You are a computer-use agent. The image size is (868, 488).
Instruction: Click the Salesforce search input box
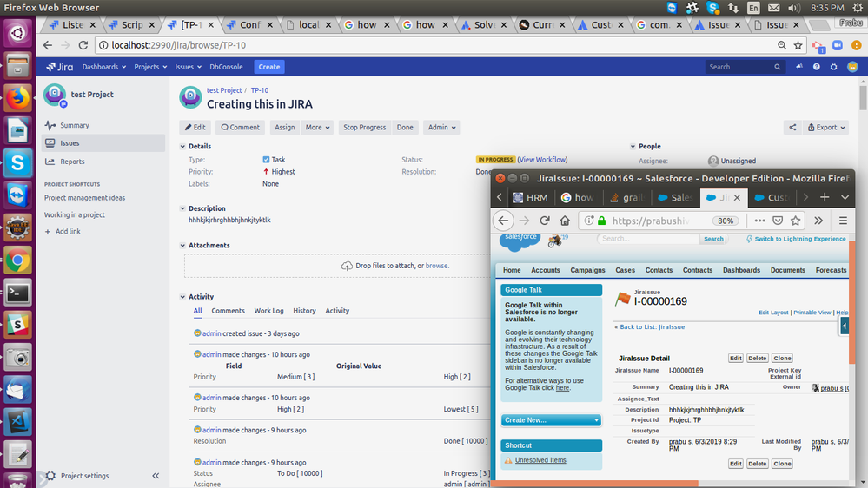(x=648, y=239)
